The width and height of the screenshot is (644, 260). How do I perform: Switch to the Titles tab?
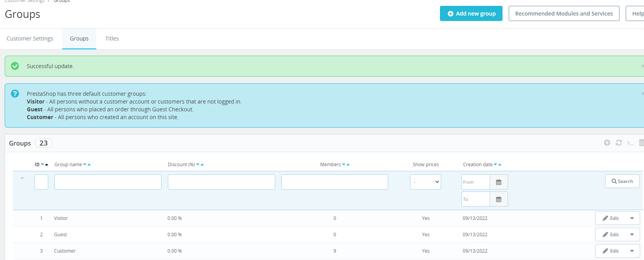click(x=112, y=39)
